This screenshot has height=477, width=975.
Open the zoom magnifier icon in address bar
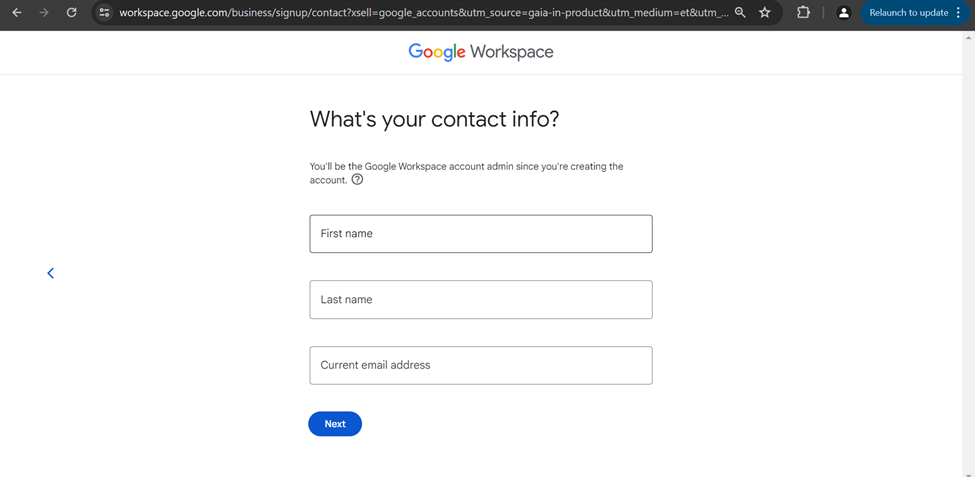[740, 12]
